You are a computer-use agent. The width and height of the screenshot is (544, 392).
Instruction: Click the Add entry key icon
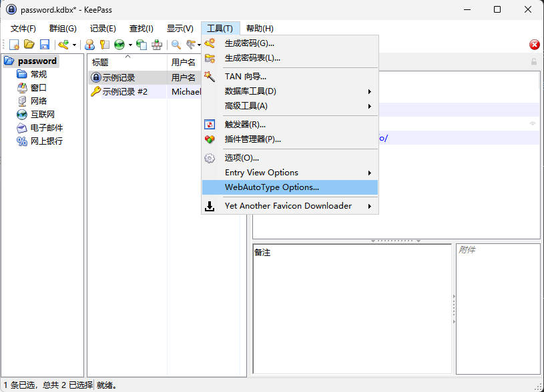pyautogui.click(x=63, y=45)
